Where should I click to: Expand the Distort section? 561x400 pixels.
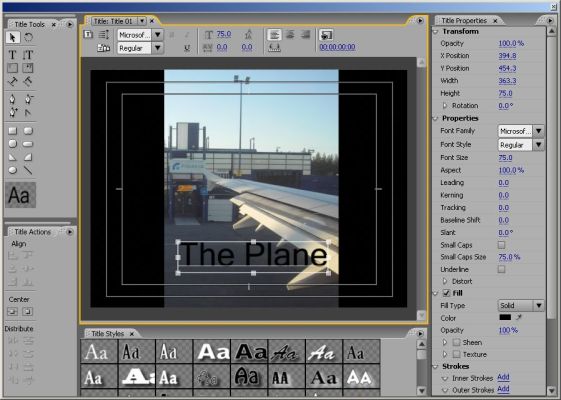445,281
